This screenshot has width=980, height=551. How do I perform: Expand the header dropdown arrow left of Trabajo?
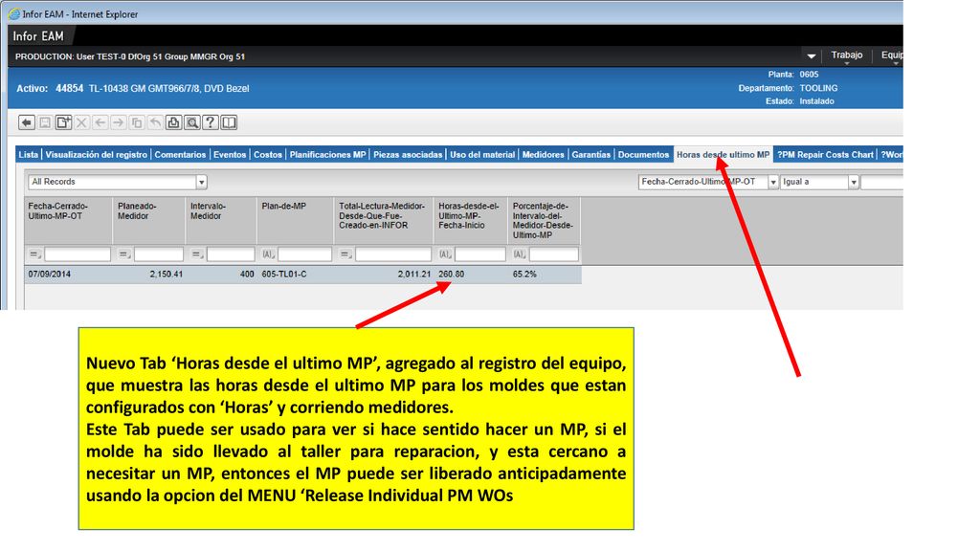point(812,56)
